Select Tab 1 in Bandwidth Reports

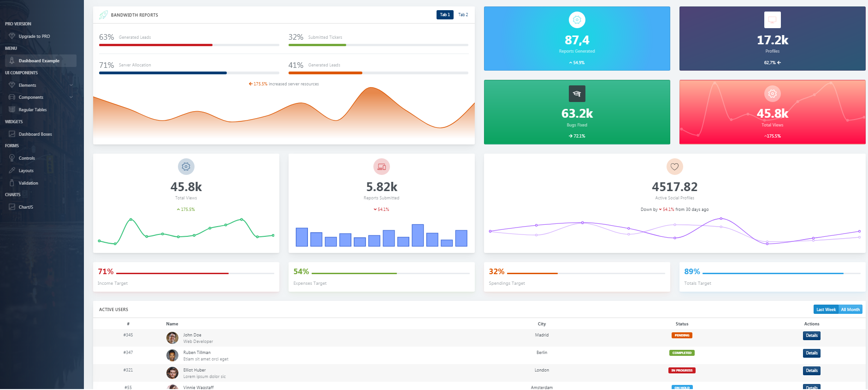pos(444,15)
